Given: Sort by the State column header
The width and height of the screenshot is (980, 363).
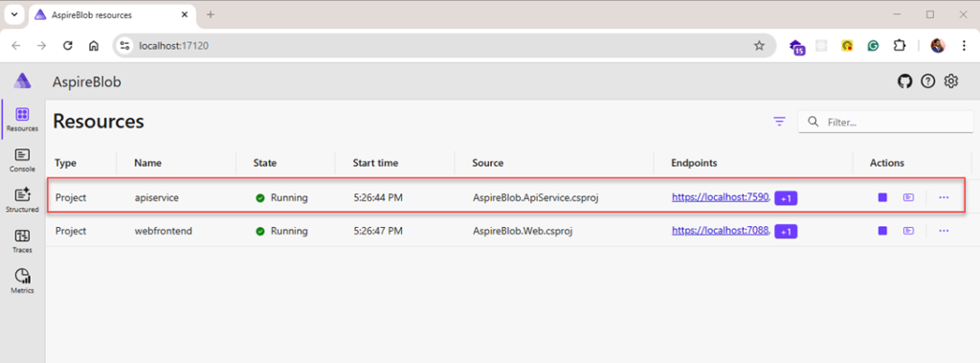Looking at the screenshot, I should coord(265,163).
